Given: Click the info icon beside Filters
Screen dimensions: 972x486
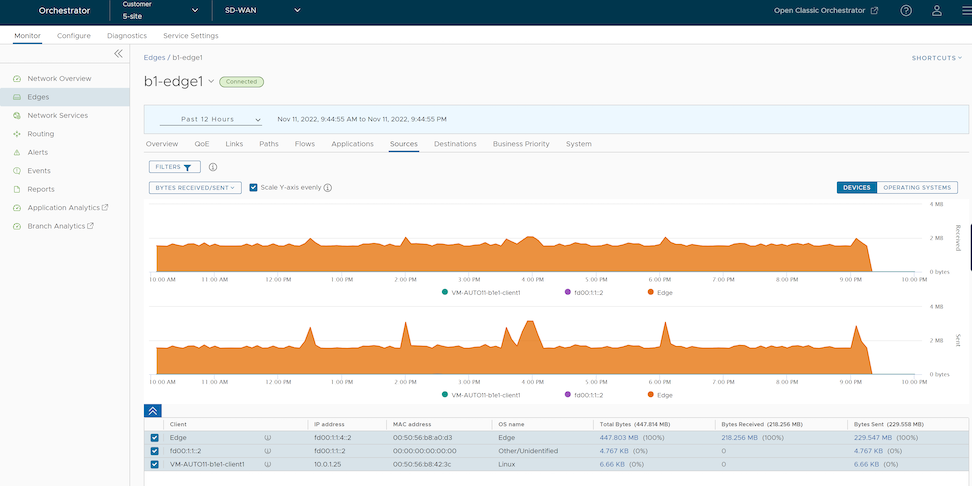Looking at the screenshot, I should pos(213,167).
